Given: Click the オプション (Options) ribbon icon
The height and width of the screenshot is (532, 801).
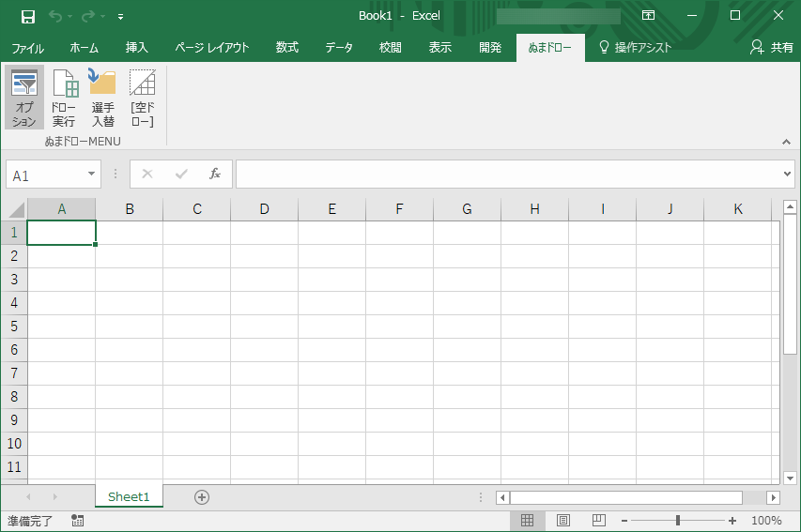Looking at the screenshot, I should (24, 98).
